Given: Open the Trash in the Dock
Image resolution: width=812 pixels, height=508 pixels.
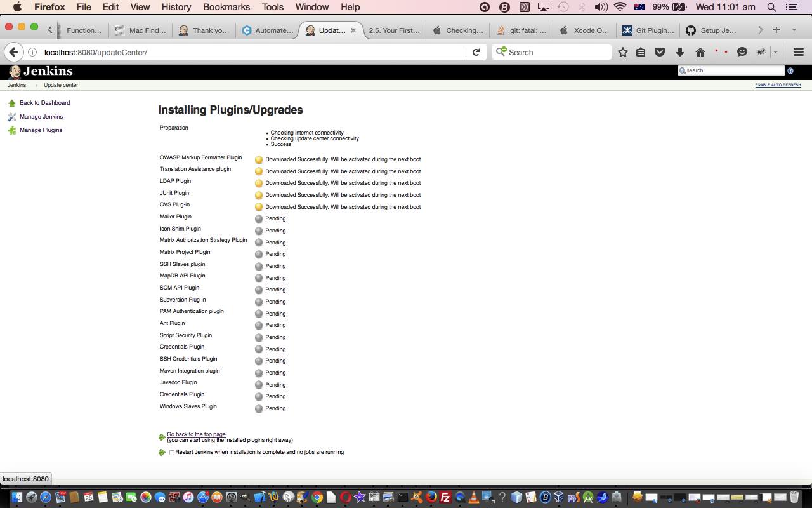Looking at the screenshot, I should point(794,497).
